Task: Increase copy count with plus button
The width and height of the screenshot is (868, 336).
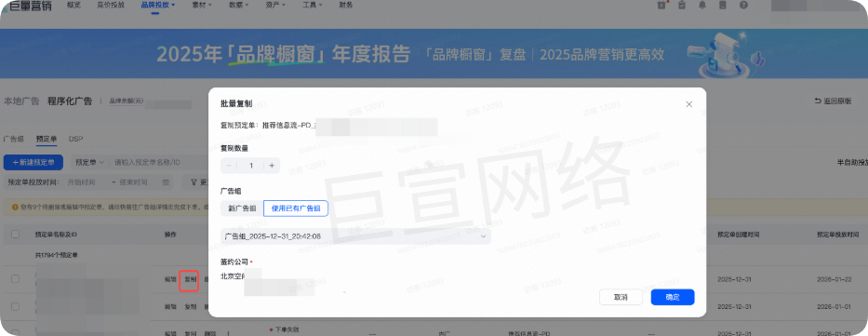Action: pos(272,166)
